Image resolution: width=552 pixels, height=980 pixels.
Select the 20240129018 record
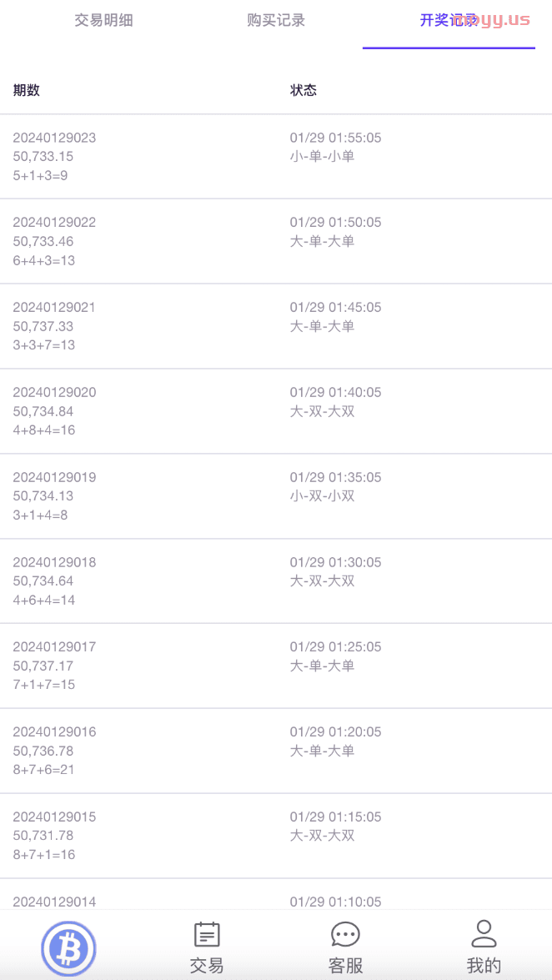pos(276,581)
